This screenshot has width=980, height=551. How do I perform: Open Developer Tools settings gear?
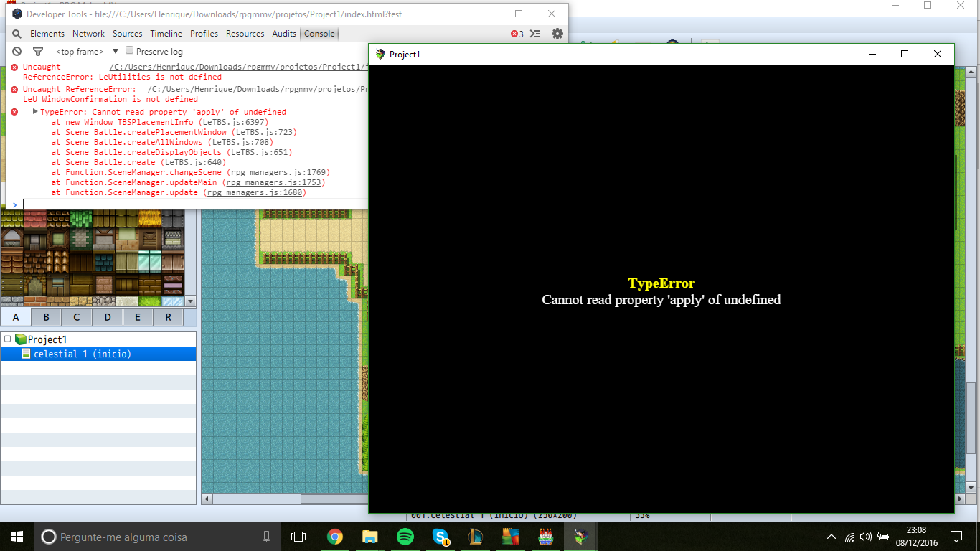[557, 34]
